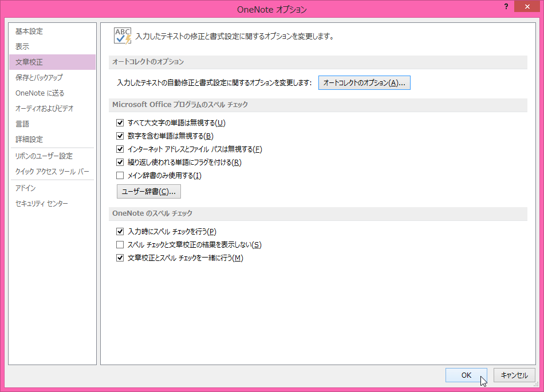This screenshot has height=392, width=544.
Task: Switch to the 表示 category
Action: point(52,46)
